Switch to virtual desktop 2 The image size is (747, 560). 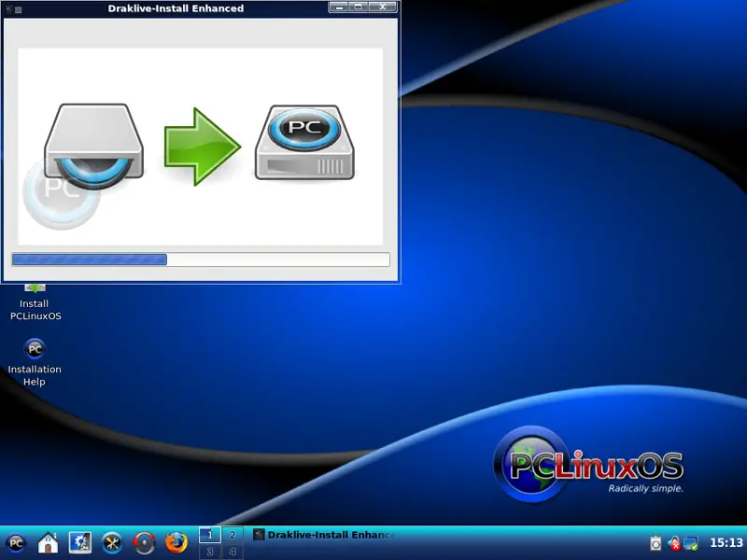pyautogui.click(x=233, y=535)
